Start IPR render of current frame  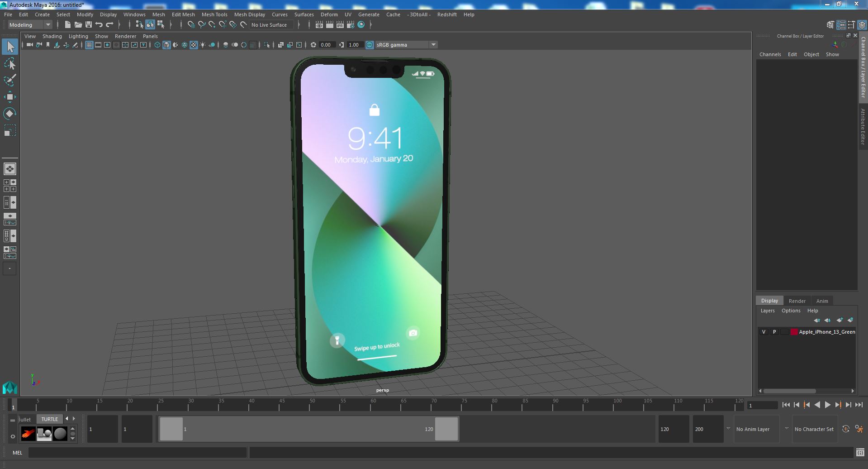(340, 25)
